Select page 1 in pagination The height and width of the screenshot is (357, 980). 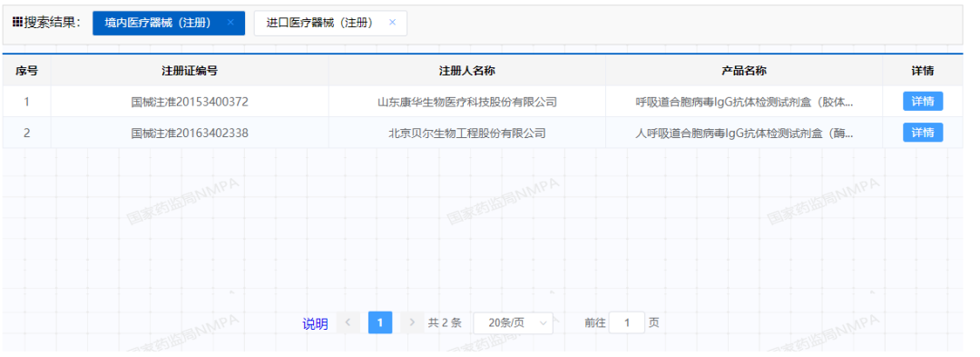pos(380,322)
